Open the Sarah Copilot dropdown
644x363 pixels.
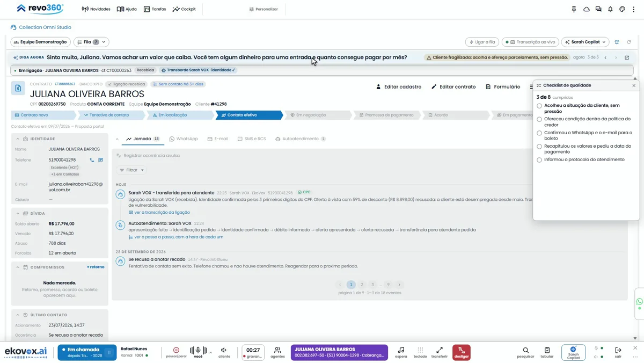coord(585,42)
